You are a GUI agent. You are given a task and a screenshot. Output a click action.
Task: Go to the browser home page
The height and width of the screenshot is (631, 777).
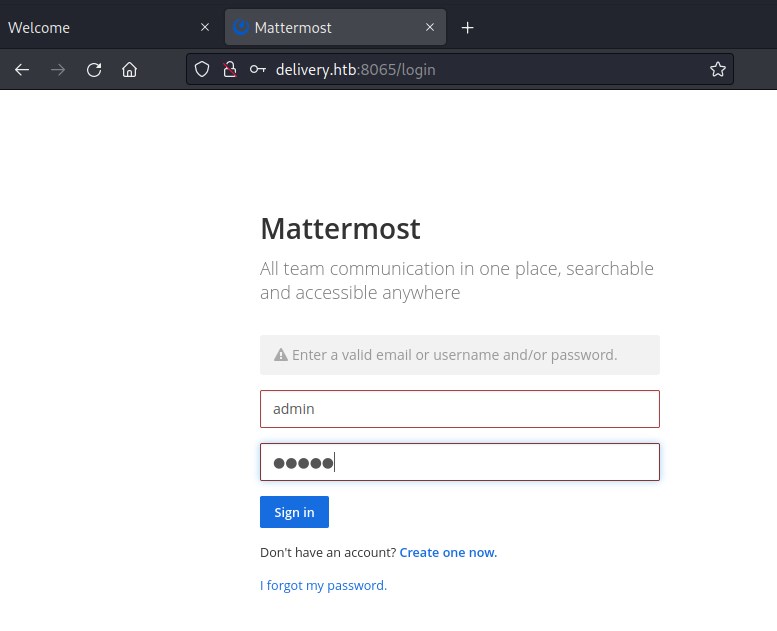pyautogui.click(x=129, y=70)
